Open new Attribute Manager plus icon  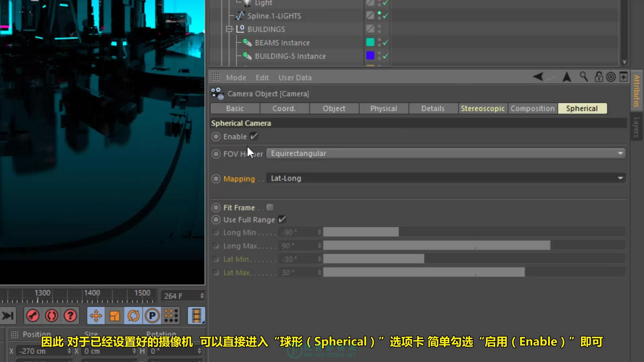coord(623,77)
